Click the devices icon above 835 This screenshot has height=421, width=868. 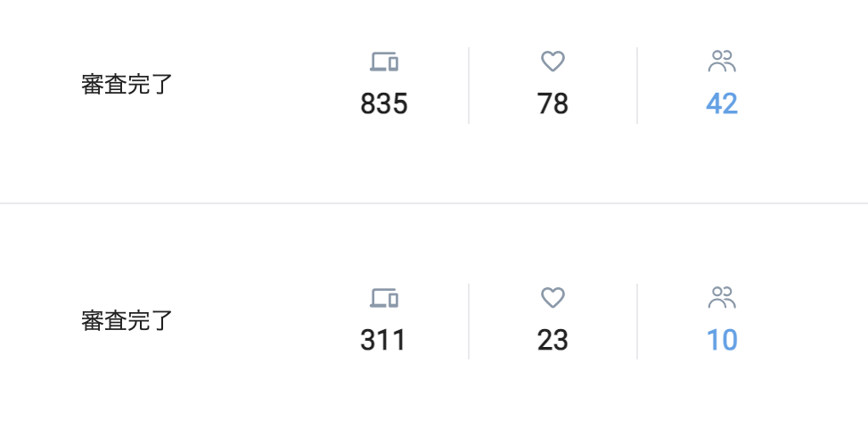tap(384, 62)
